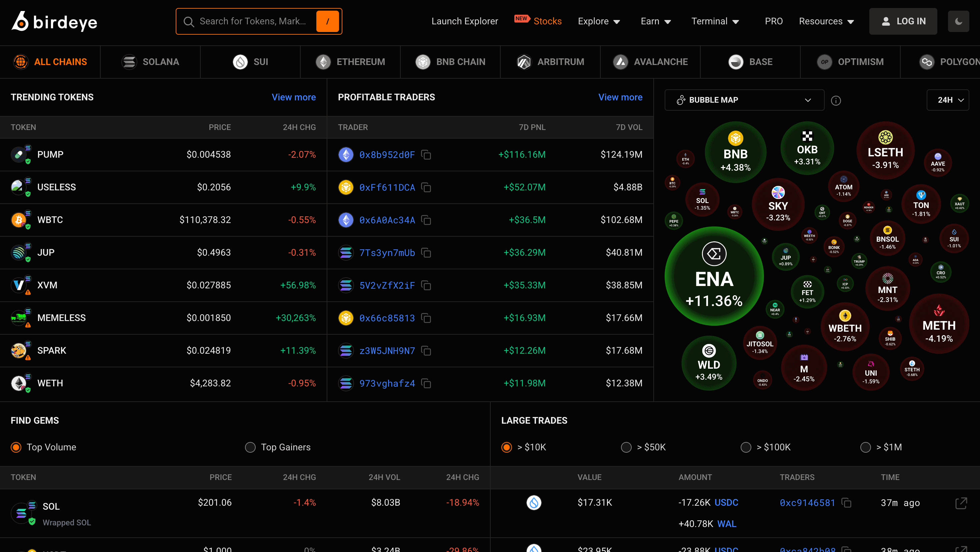This screenshot has width=980, height=552.
Task: Open SOL Wrapped SOL gem row
Action: click(245, 513)
